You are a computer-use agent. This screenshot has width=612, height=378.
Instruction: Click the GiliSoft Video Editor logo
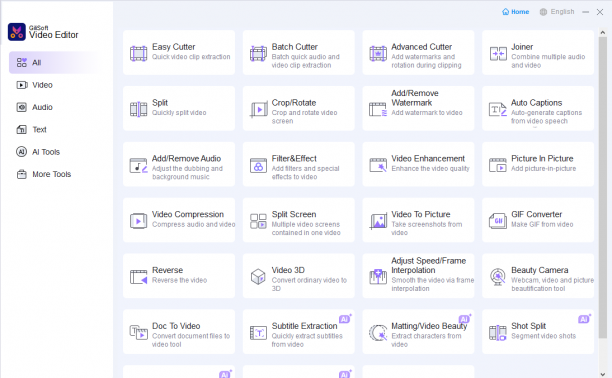17,32
